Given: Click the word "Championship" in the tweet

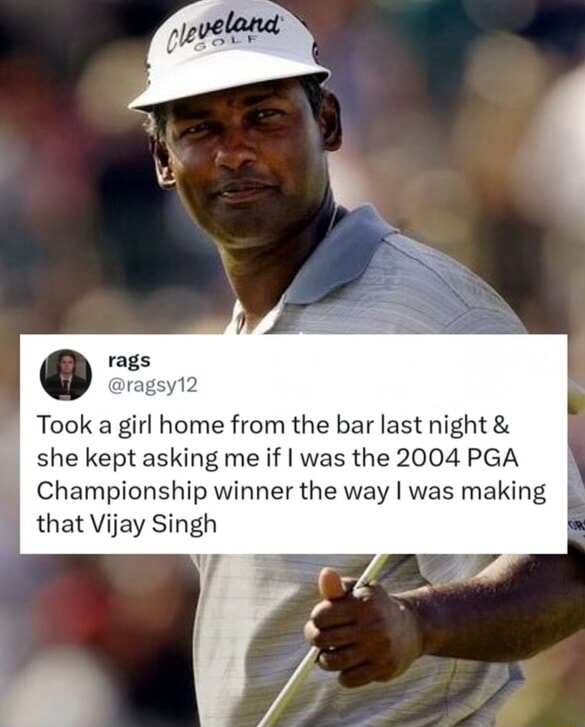Looking at the screenshot, I should 121,493.
